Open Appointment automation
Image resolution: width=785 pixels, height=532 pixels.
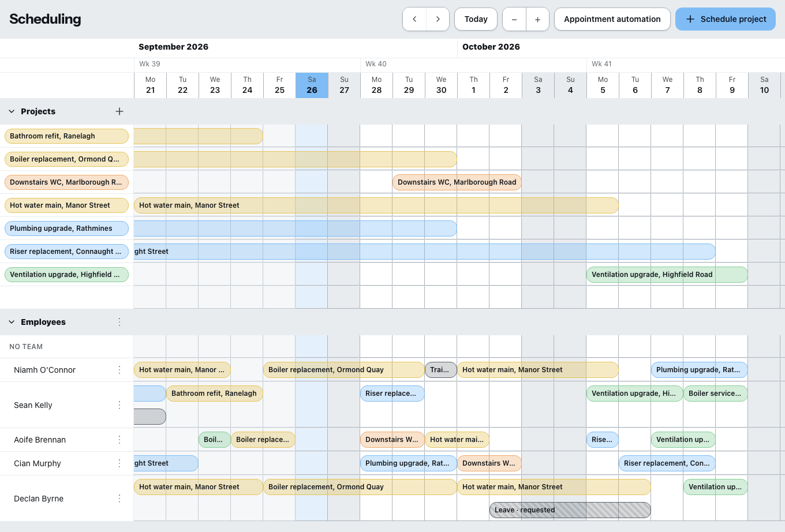[612, 19]
